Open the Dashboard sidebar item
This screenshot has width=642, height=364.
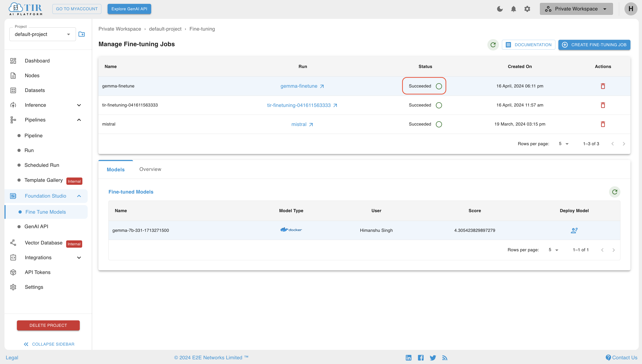click(46, 61)
